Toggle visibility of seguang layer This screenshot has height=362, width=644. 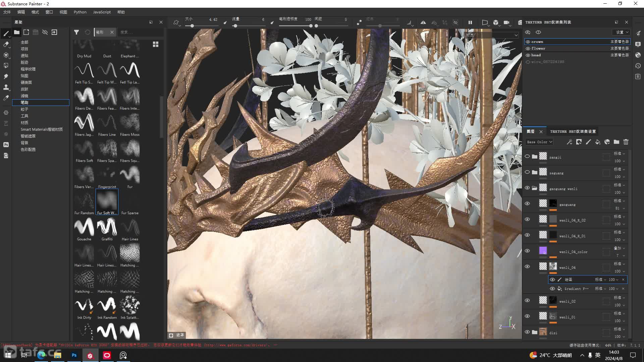(x=527, y=172)
